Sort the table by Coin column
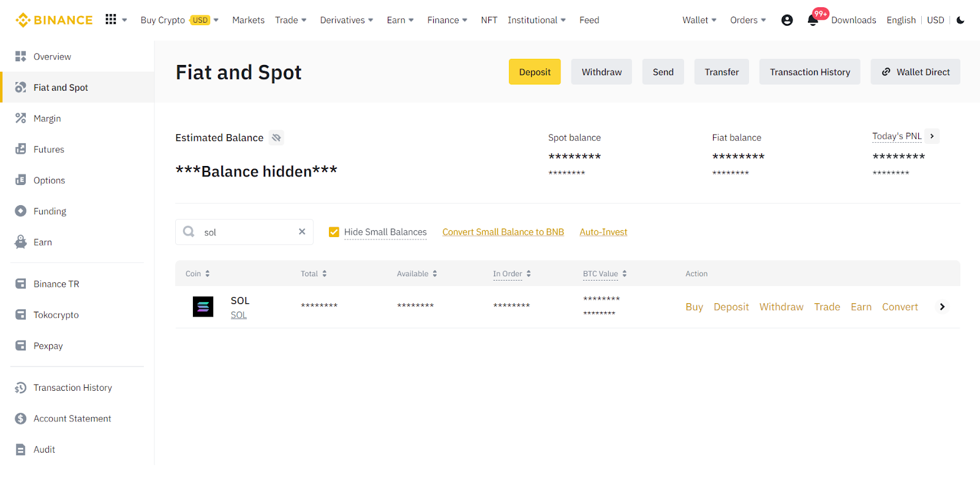 point(198,274)
